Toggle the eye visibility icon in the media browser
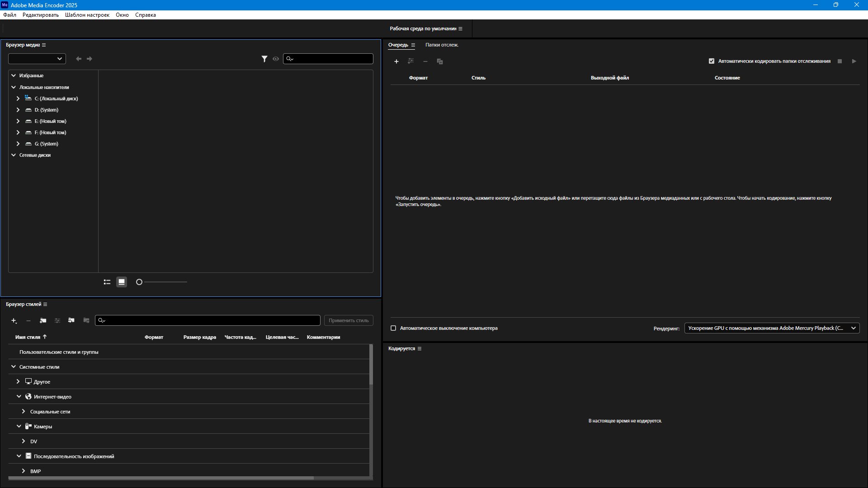The image size is (868, 488). click(x=276, y=59)
